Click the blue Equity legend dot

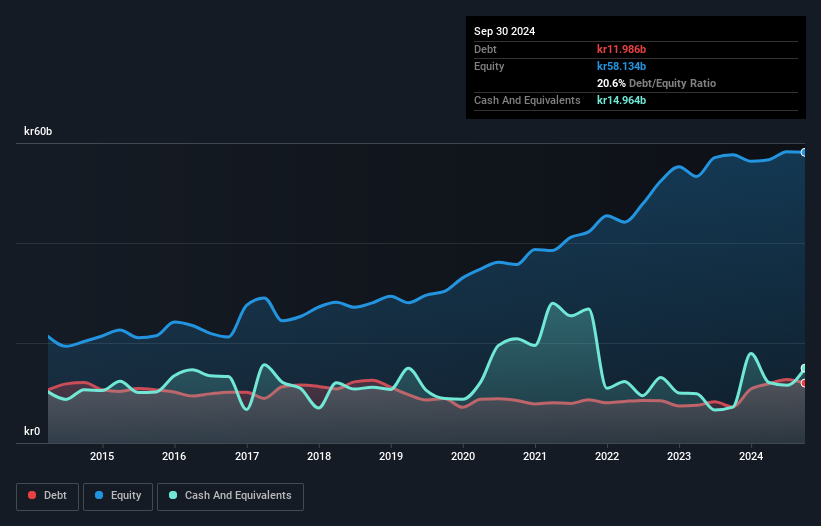[99, 495]
